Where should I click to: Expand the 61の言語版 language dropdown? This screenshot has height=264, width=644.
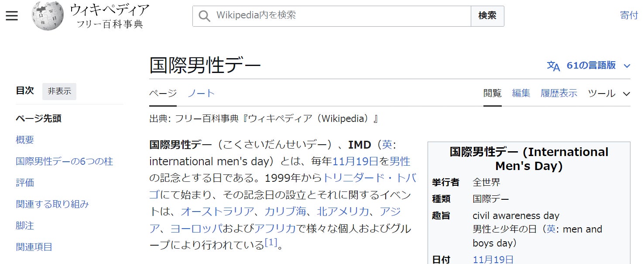point(627,66)
